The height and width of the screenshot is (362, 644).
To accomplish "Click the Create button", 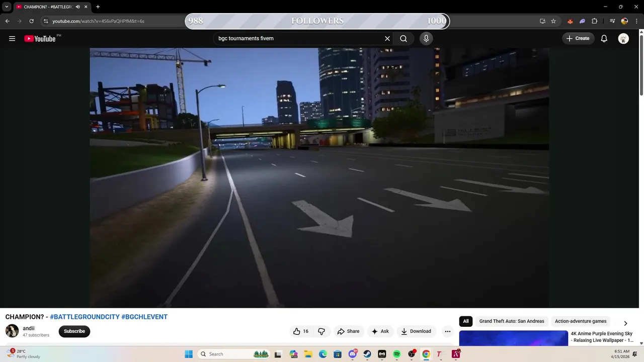I will point(578,39).
